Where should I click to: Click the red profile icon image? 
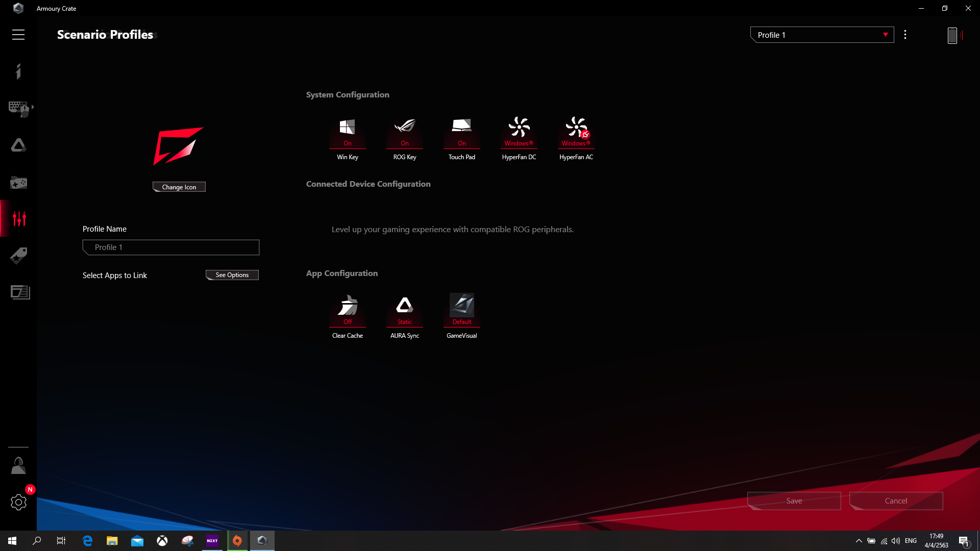pyautogui.click(x=178, y=146)
